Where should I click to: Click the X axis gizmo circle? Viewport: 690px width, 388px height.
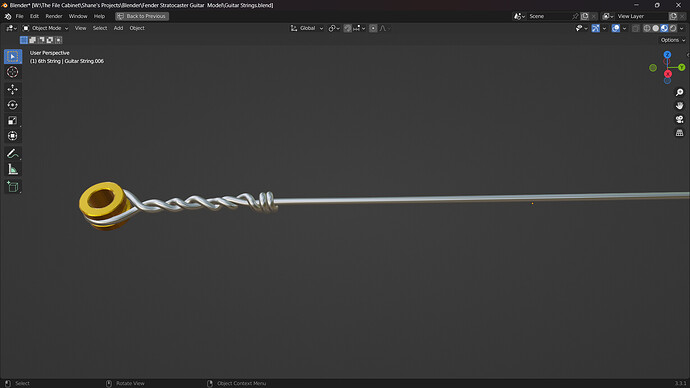click(668, 74)
